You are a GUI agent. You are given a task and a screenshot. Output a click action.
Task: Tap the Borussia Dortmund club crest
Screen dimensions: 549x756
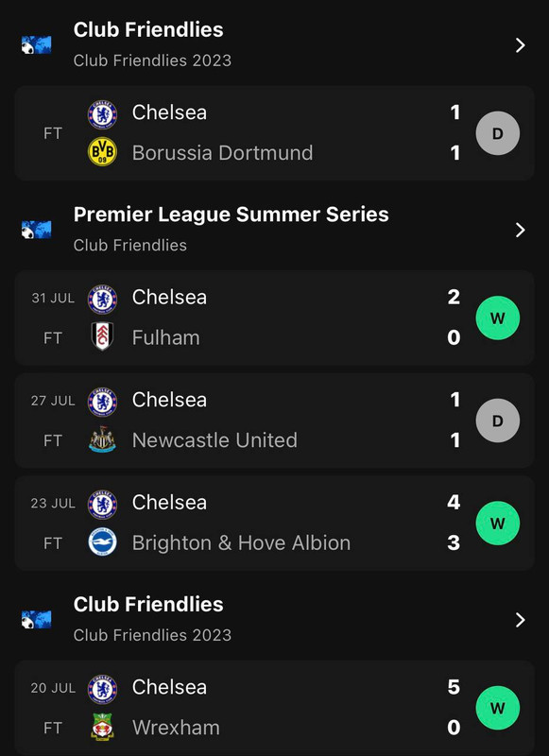(x=102, y=152)
